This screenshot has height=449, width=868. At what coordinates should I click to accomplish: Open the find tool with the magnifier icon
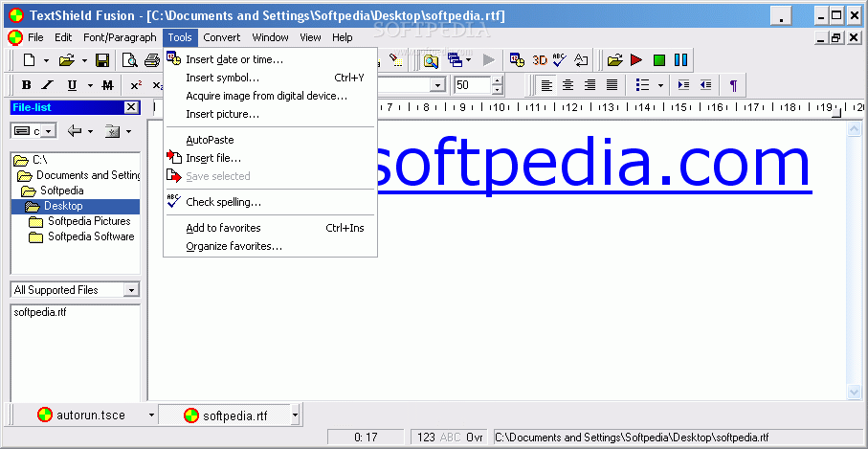pos(431,59)
